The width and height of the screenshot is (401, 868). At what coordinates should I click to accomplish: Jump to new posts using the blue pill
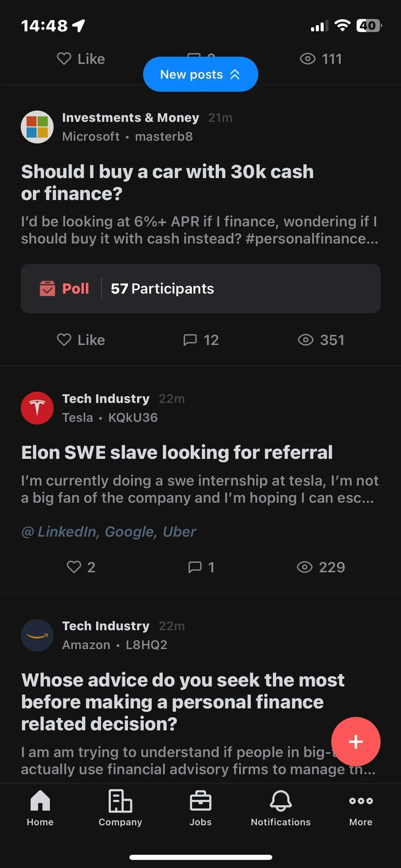tap(200, 74)
